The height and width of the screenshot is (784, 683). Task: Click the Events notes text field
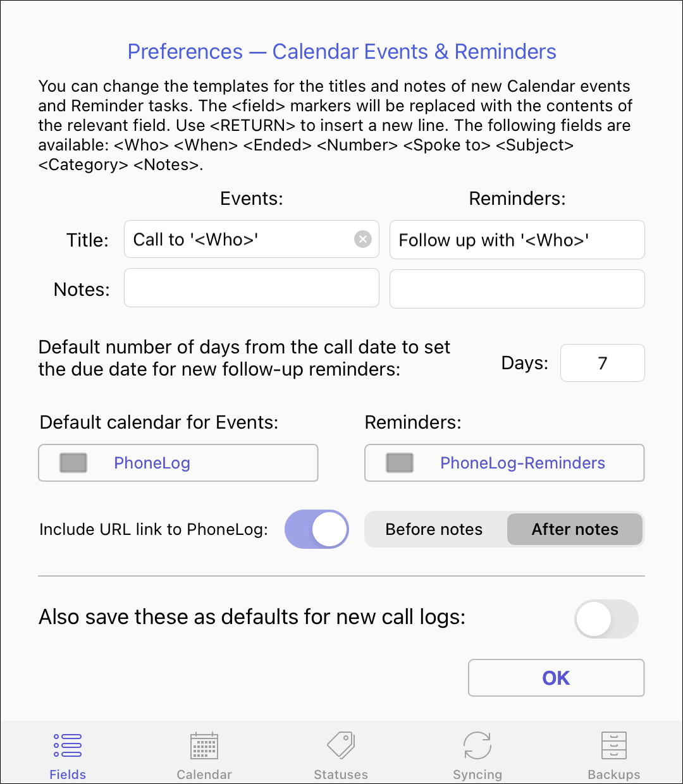[x=252, y=288]
